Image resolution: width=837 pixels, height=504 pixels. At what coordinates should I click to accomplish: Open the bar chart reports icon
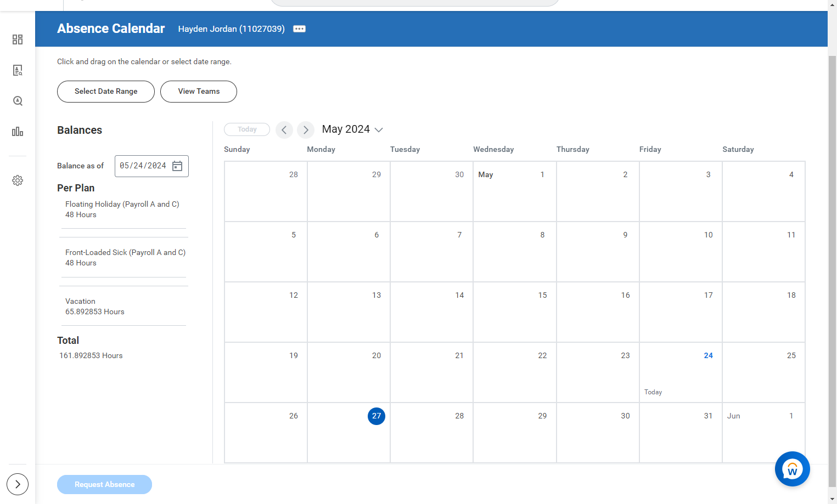coord(18,132)
